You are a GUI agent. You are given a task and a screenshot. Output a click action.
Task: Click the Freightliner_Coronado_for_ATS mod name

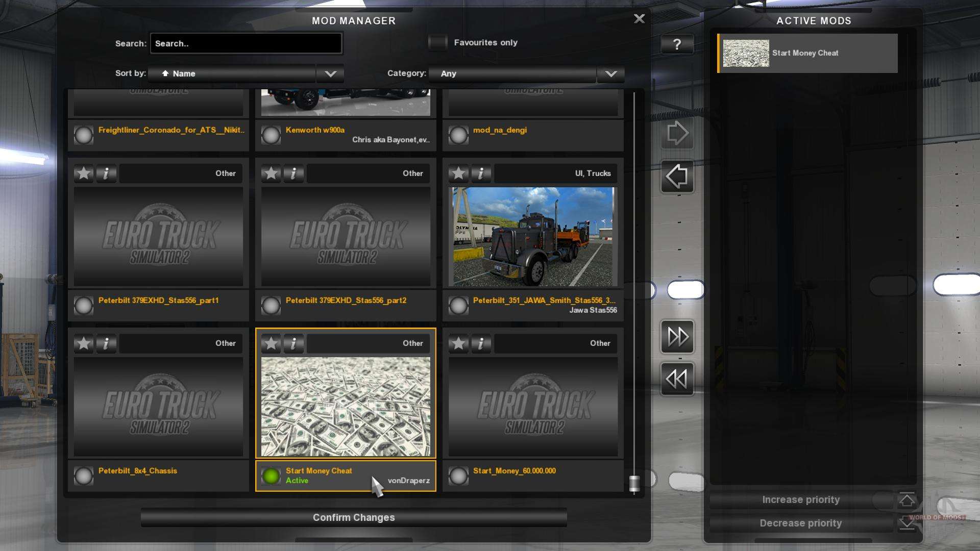tap(171, 130)
